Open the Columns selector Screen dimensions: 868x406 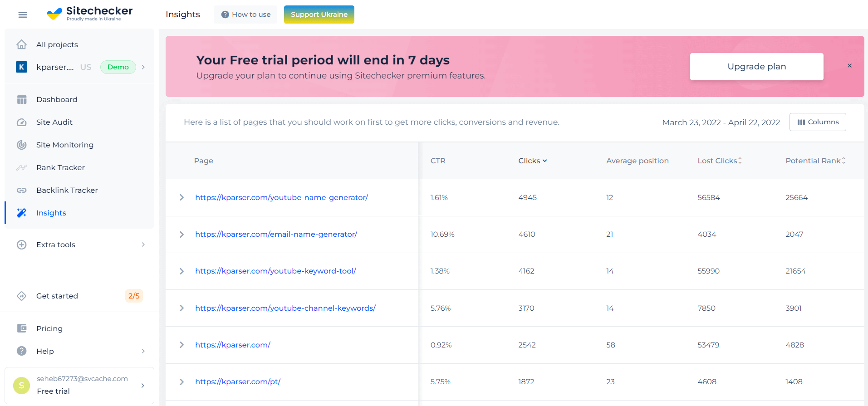(818, 122)
